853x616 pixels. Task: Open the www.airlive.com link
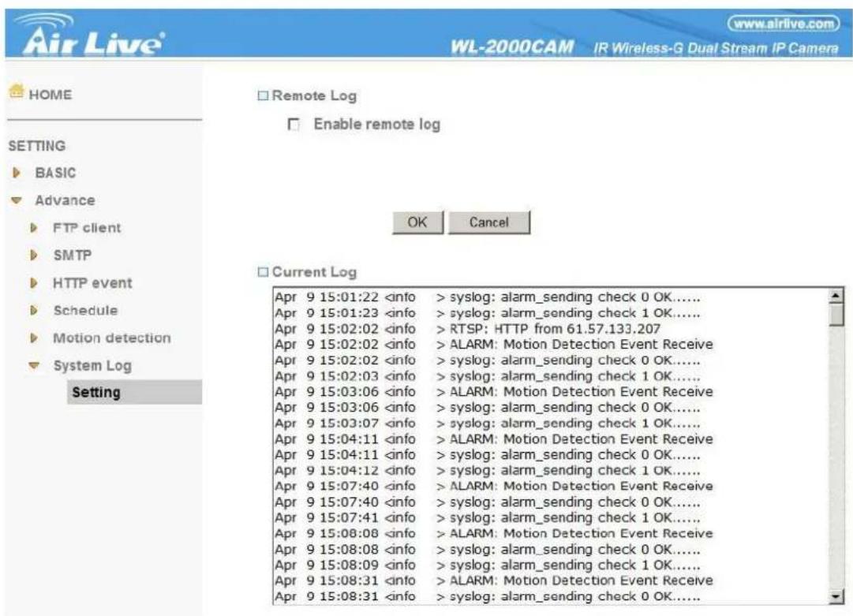(784, 24)
